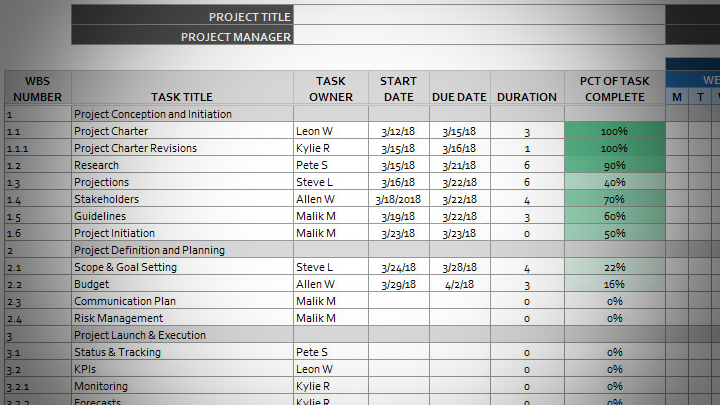Select the Stakeholders start date 3/18/2018

398,199
